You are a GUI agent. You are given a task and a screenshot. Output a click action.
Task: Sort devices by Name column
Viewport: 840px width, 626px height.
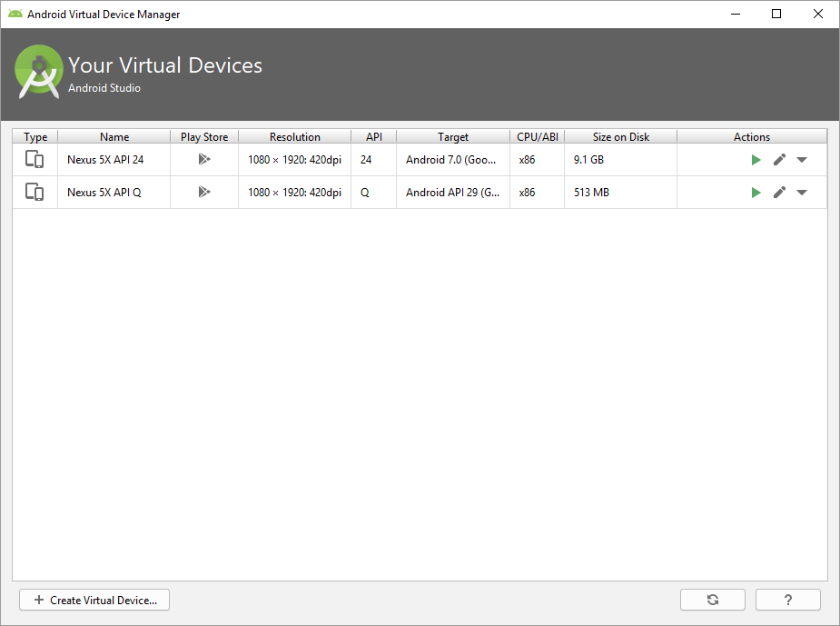[x=114, y=136]
